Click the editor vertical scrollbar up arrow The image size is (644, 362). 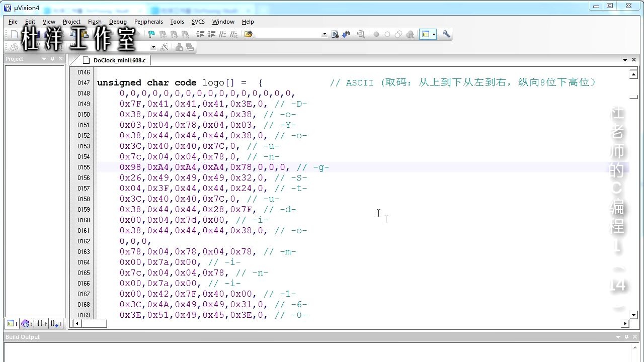click(x=634, y=75)
